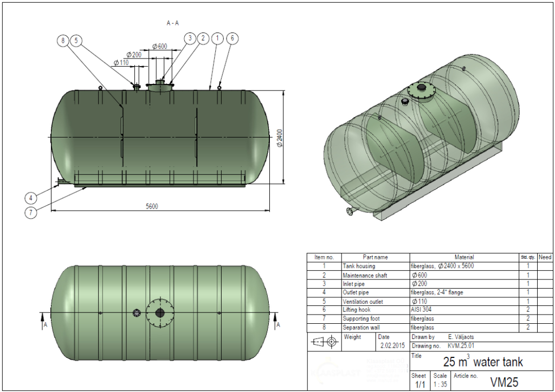Image resolution: width=555 pixels, height=392 pixels.
Task: Click the first-angle projection symbol in title block
Action: (325, 341)
